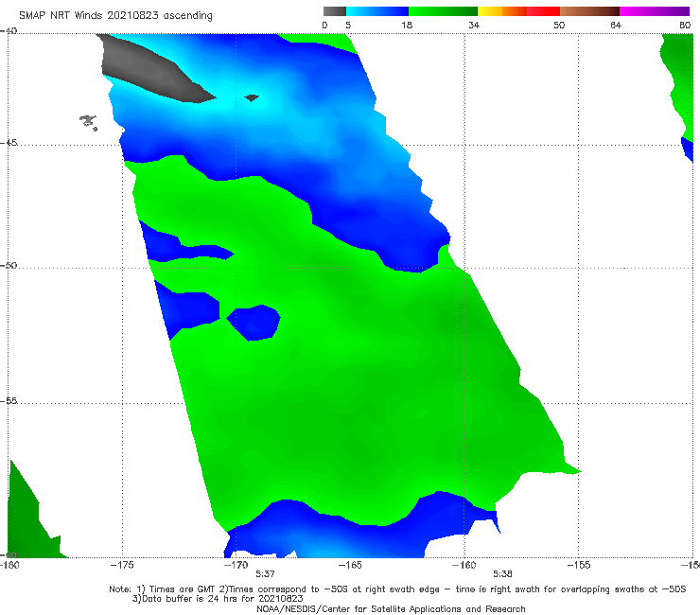Viewport: 700px width, 615px height.
Task: Click the longitude label '-155'
Action: (x=579, y=565)
